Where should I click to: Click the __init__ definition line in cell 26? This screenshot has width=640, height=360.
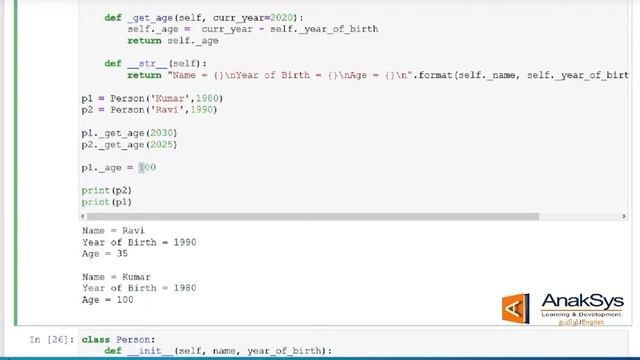click(x=218, y=351)
